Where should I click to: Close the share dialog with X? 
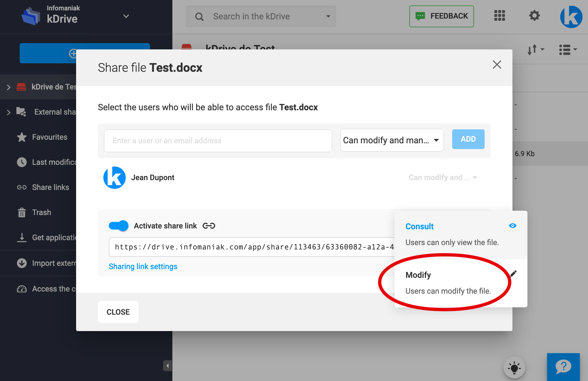pos(497,65)
